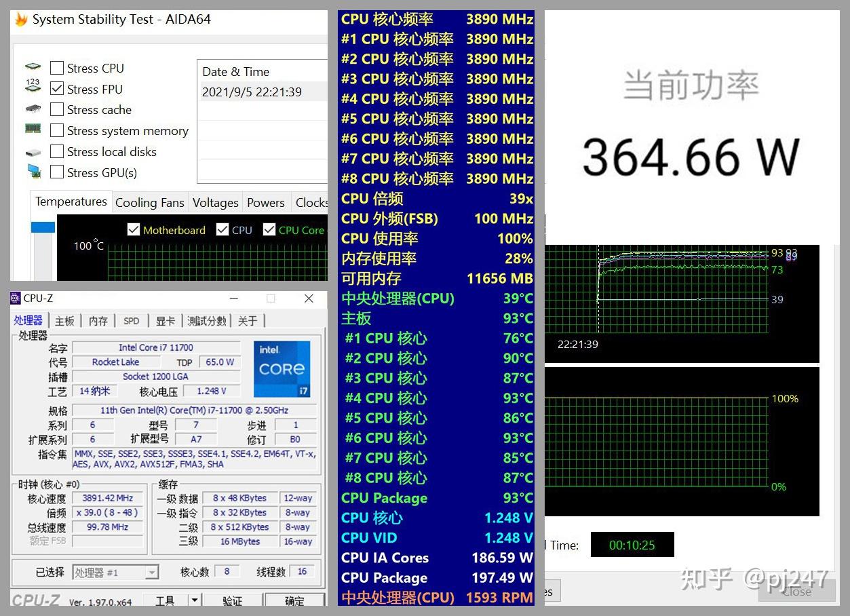Uncheck the Stress FPU checkbox
Screen dimensions: 850x616
pos(57,89)
